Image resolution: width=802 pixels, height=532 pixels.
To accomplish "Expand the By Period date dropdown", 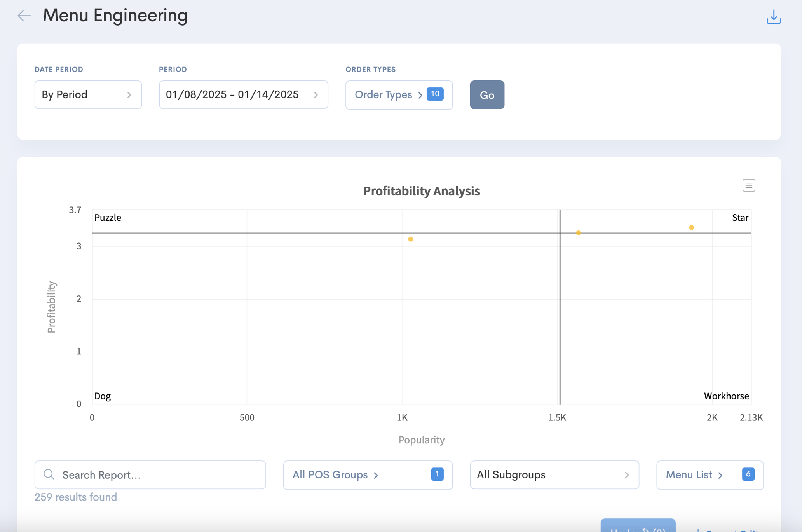I will pyautogui.click(x=88, y=95).
